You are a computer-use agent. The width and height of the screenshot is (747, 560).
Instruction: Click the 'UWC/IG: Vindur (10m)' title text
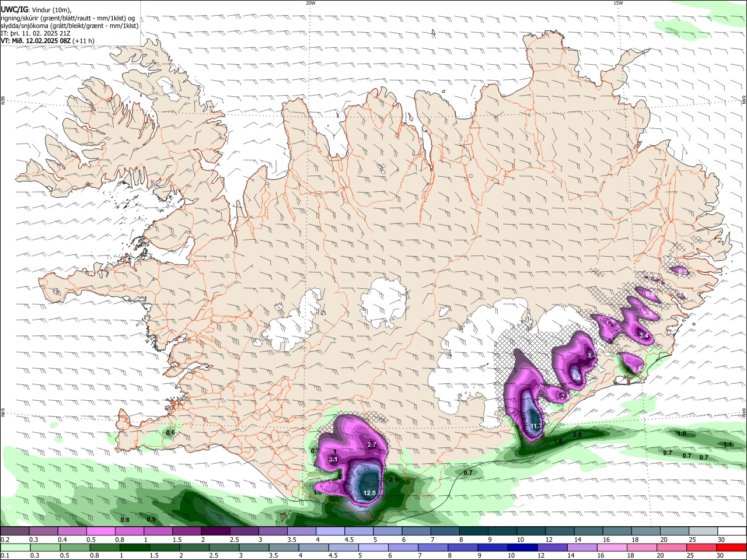click(x=36, y=10)
